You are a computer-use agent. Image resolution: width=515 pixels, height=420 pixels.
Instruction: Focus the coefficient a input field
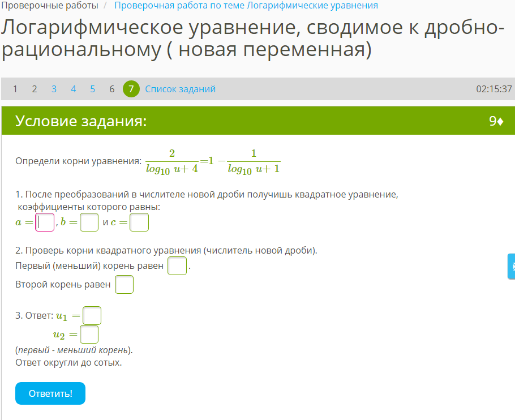(x=45, y=222)
